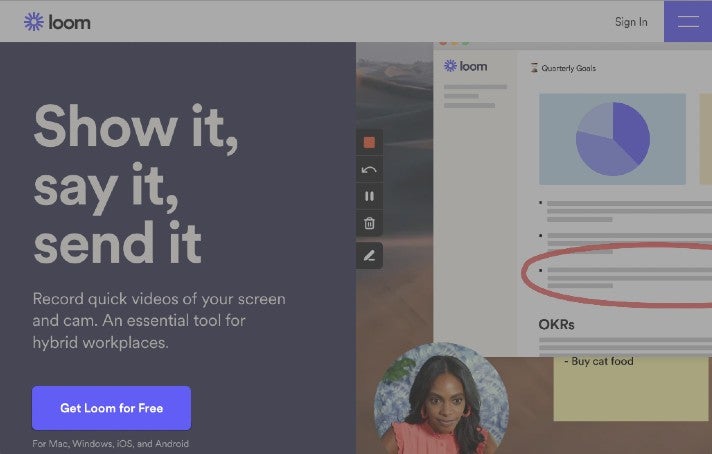
Task: Click the Sign In link
Action: click(x=631, y=22)
